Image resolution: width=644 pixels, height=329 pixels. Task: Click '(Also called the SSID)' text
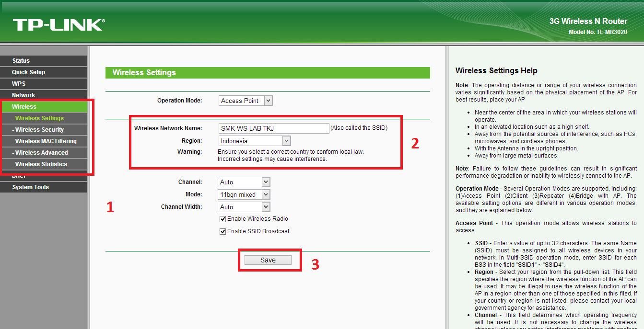click(x=359, y=128)
